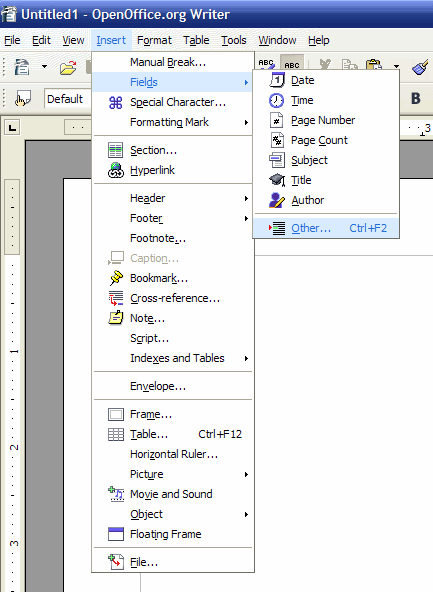
Task: Open the Format menu
Action: click(154, 40)
